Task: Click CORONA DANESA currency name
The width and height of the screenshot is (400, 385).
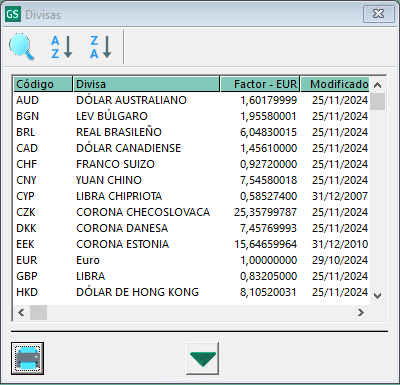Action: [x=122, y=228]
